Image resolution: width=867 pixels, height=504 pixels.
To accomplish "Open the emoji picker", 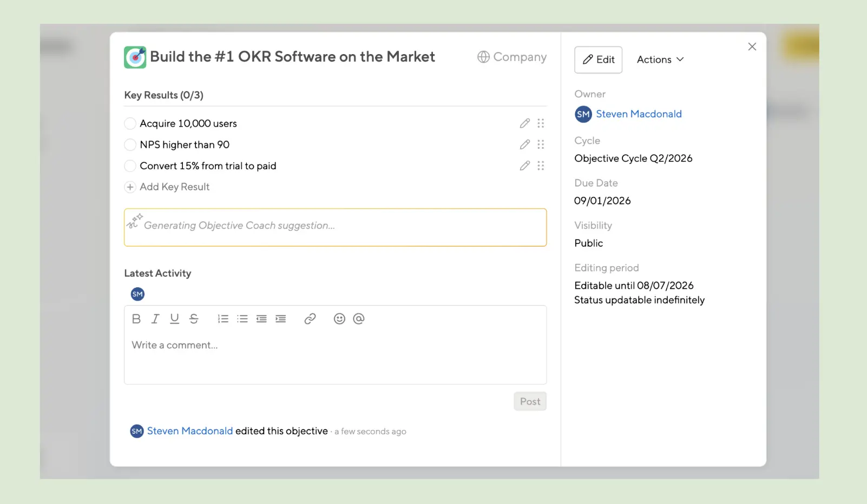I will point(339,319).
